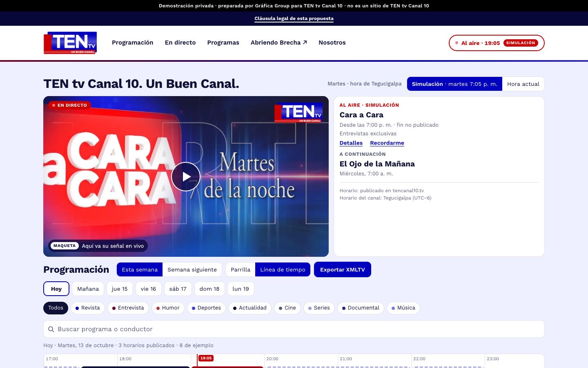Open the Programas nav item
The width and height of the screenshot is (588, 368).
pos(223,43)
